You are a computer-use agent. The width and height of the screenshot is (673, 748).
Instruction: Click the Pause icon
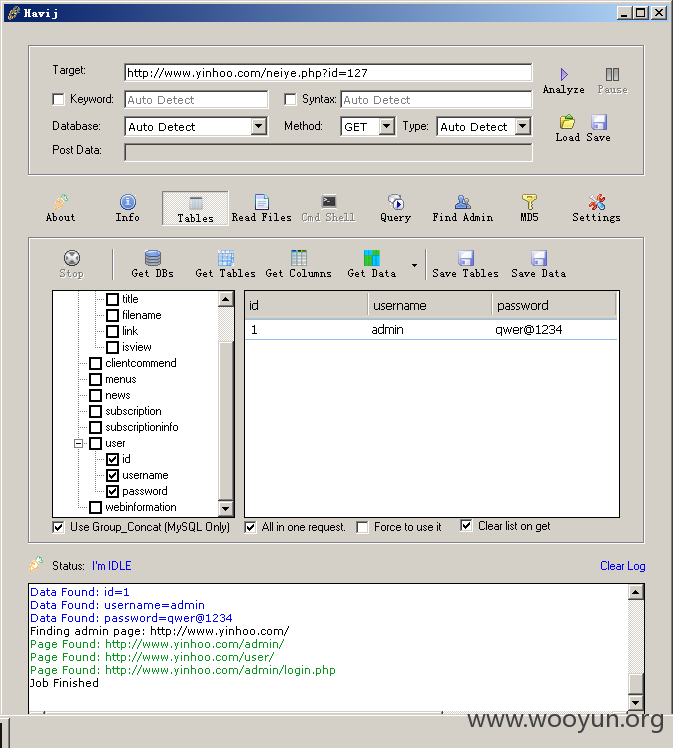click(x=612, y=74)
